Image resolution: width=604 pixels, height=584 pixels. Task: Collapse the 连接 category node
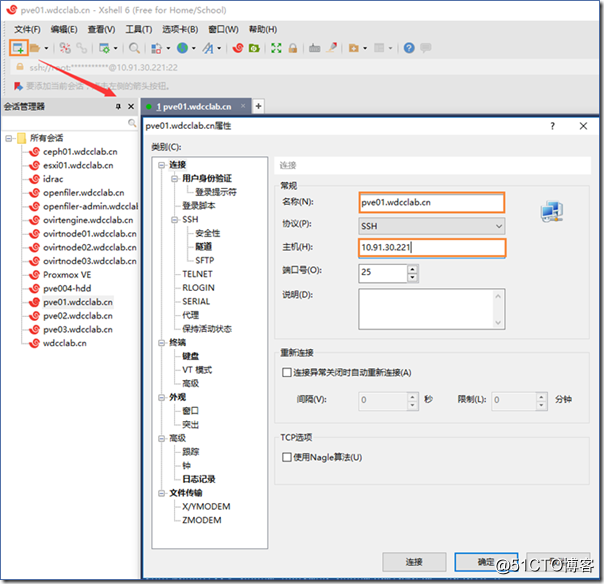[161, 165]
